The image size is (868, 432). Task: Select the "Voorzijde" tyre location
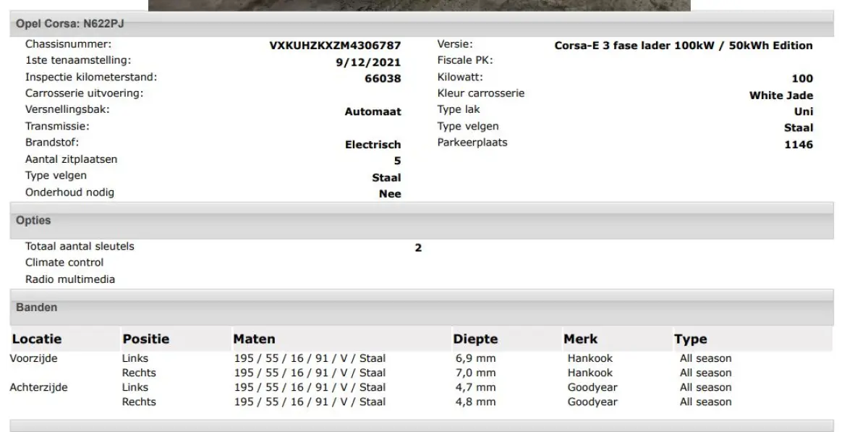coord(33,358)
